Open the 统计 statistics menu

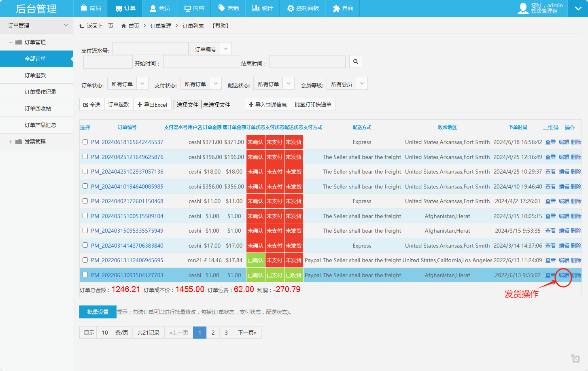click(262, 8)
